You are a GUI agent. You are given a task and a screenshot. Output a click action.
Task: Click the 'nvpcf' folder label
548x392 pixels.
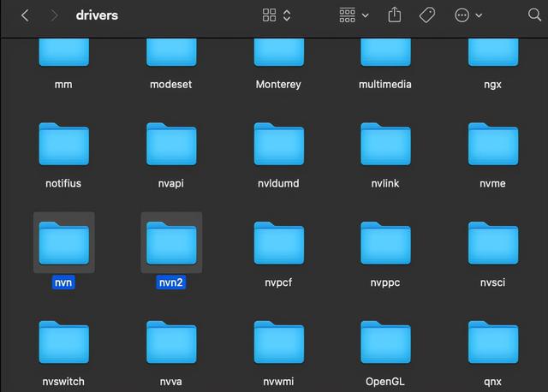[278, 282]
